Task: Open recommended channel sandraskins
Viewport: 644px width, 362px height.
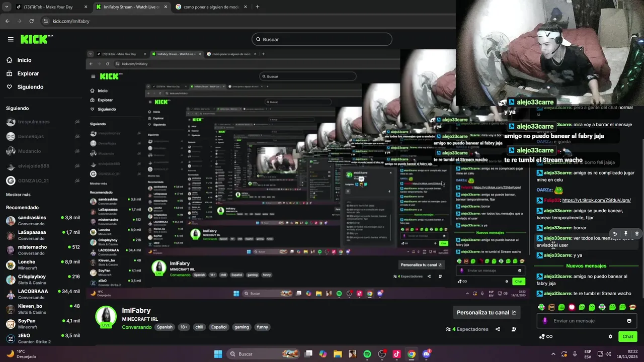Action: pyautogui.click(x=43, y=220)
